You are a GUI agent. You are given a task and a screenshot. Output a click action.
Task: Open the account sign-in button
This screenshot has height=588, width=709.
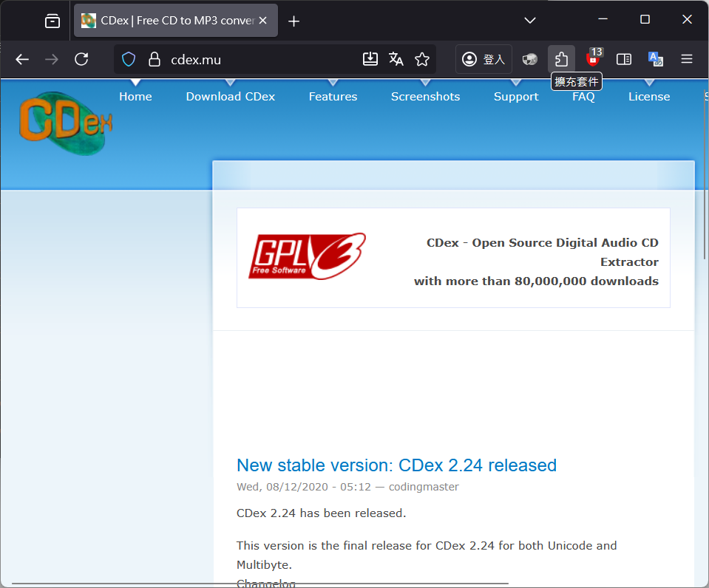[x=484, y=59]
